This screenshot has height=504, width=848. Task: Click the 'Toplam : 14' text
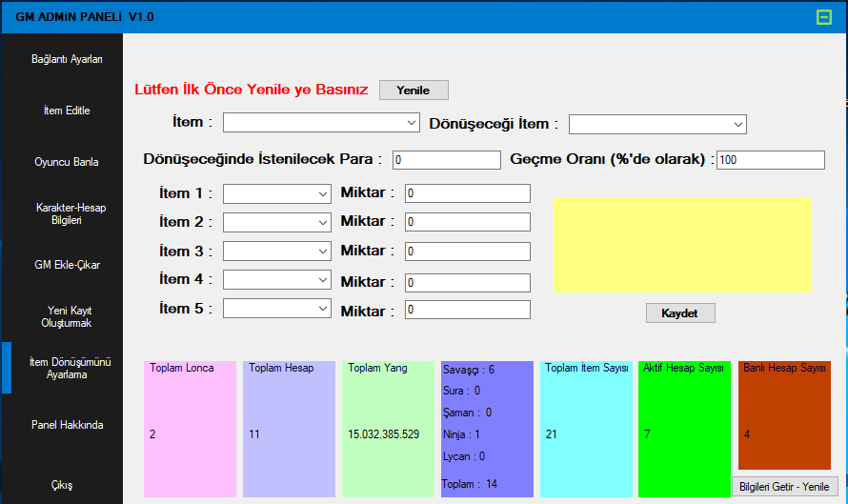[470, 484]
